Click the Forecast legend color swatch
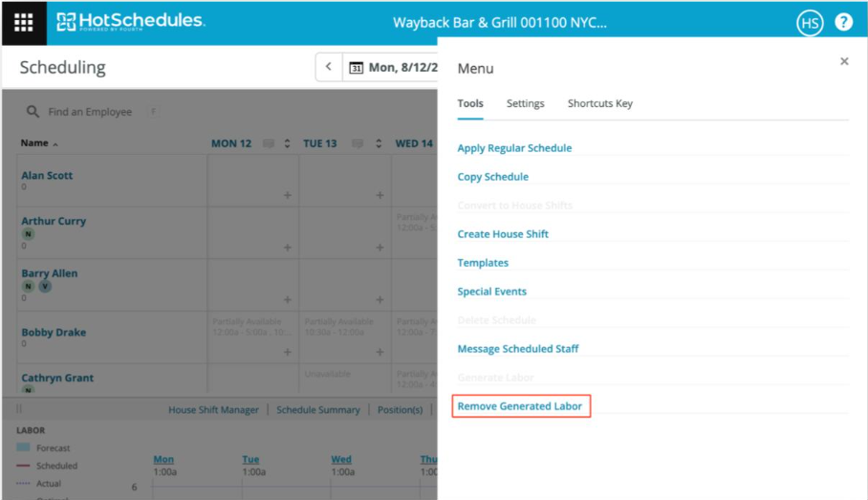 (x=24, y=447)
